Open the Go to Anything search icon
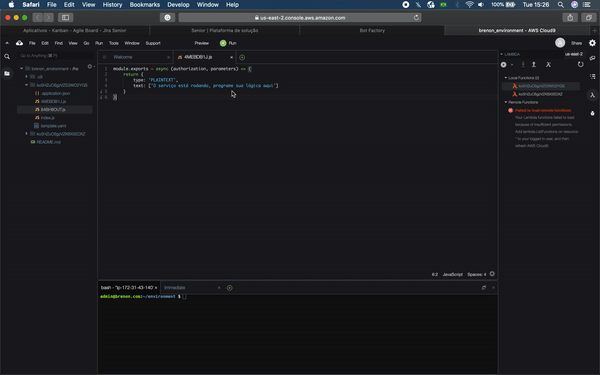The width and height of the screenshot is (600, 375). pos(7,56)
